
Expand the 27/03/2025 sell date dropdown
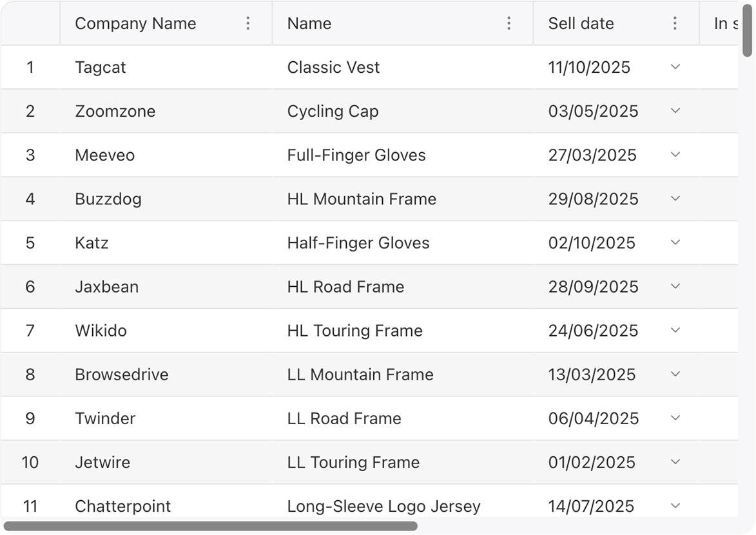675,154
